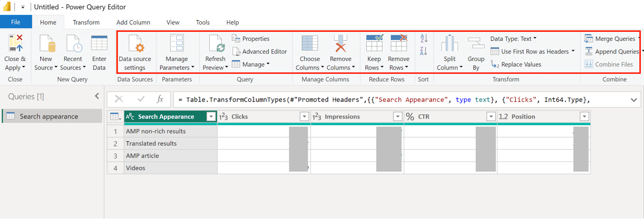Click the Remove Rows icon
This screenshot has width=644, height=219.
[399, 43]
